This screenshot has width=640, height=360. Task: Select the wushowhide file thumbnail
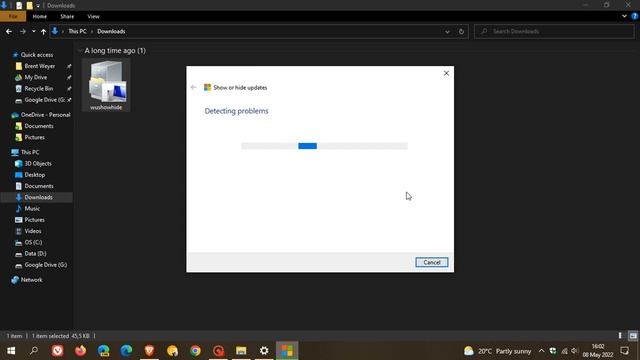coord(106,85)
